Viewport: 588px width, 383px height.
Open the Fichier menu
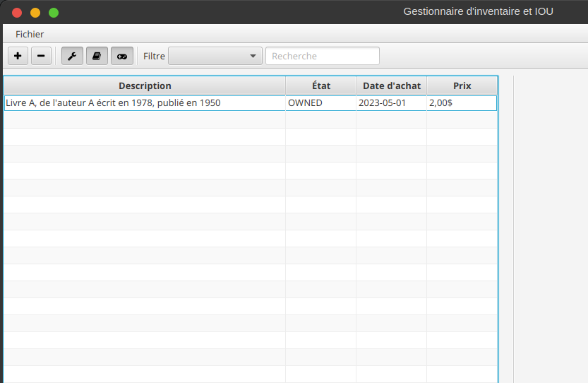(x=30, y=34)
